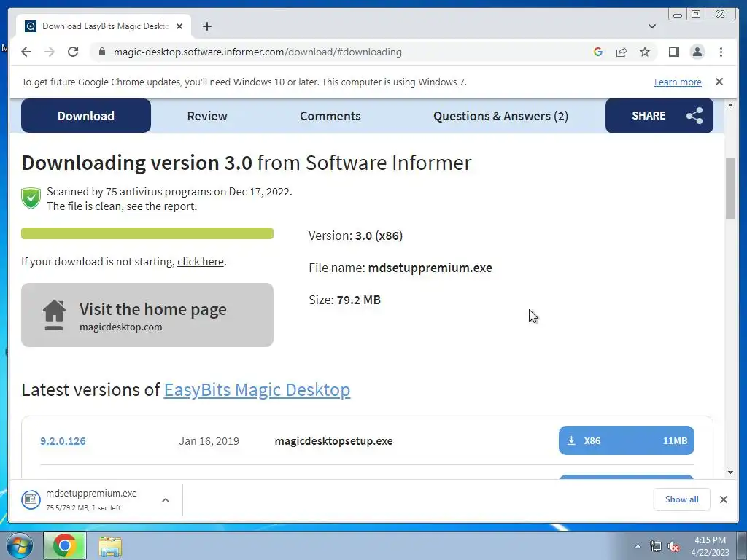Viewport: 747px width, 560px height.
Task: Click the vertical scrollbar thumb
Action: (730, 188)
